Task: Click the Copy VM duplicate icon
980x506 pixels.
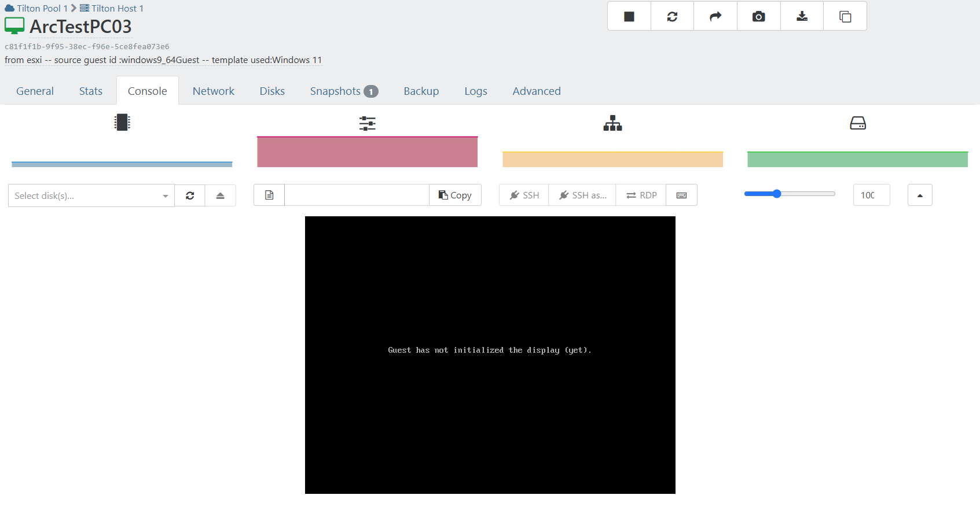Action: pyautogui.click(x=845, y=16)
